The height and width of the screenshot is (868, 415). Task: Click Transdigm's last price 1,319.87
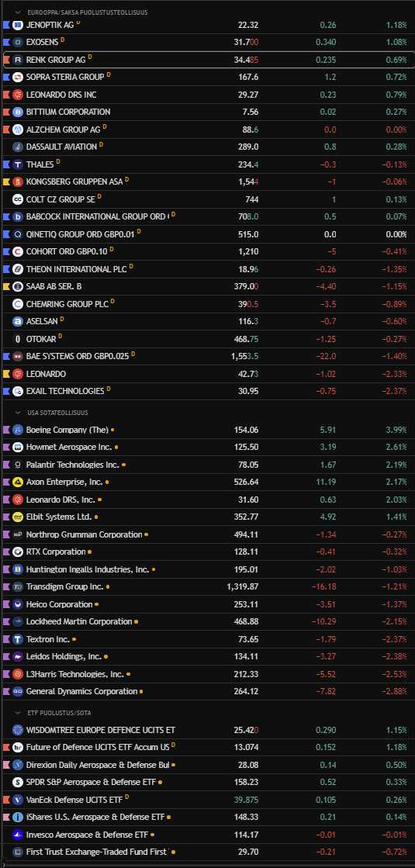242,586
